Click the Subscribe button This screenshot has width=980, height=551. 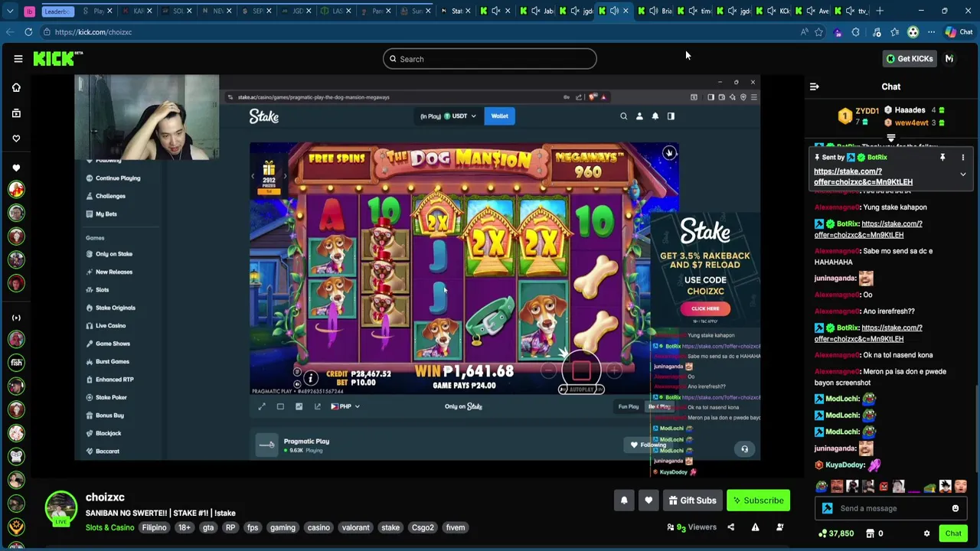click(758, 500)
